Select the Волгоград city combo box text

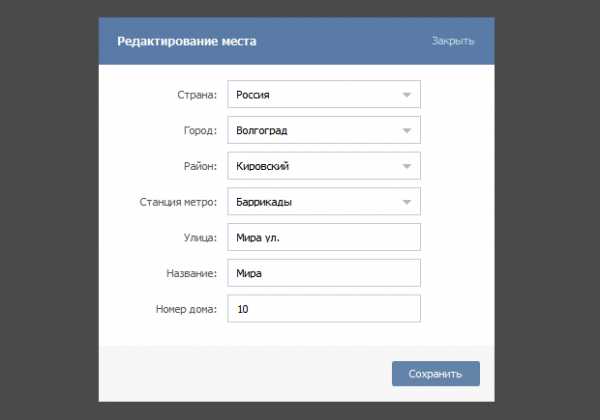coord(262,130)
